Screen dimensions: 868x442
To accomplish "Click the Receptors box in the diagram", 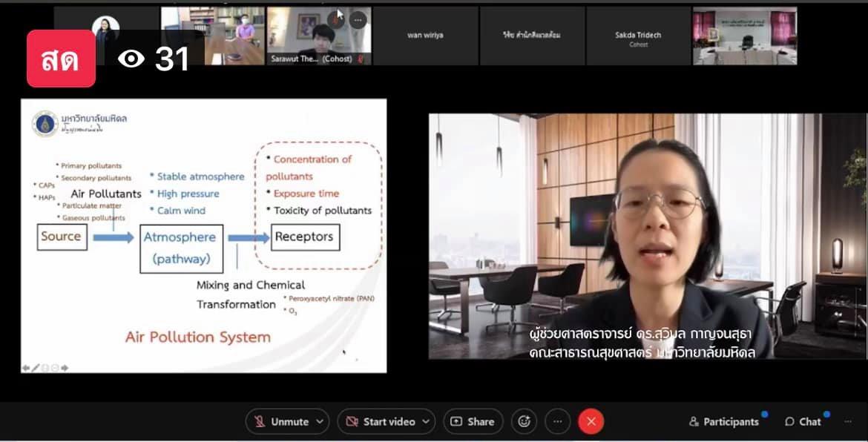I will tap(304, 237).
